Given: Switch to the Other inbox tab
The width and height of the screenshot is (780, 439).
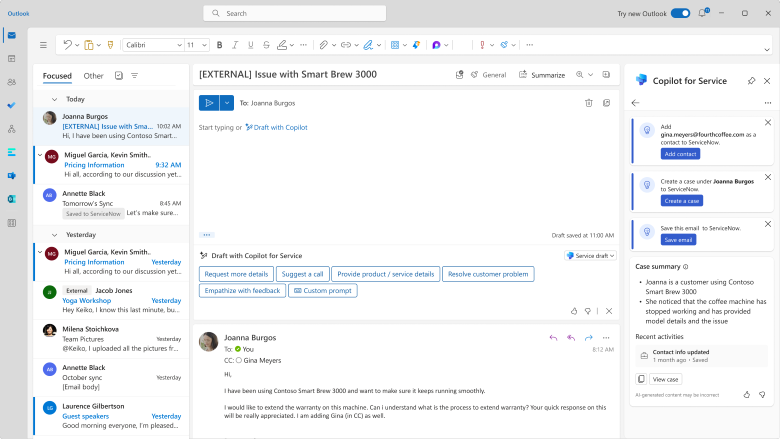Looking at the screenshot, I should click(x=94, y=76).
